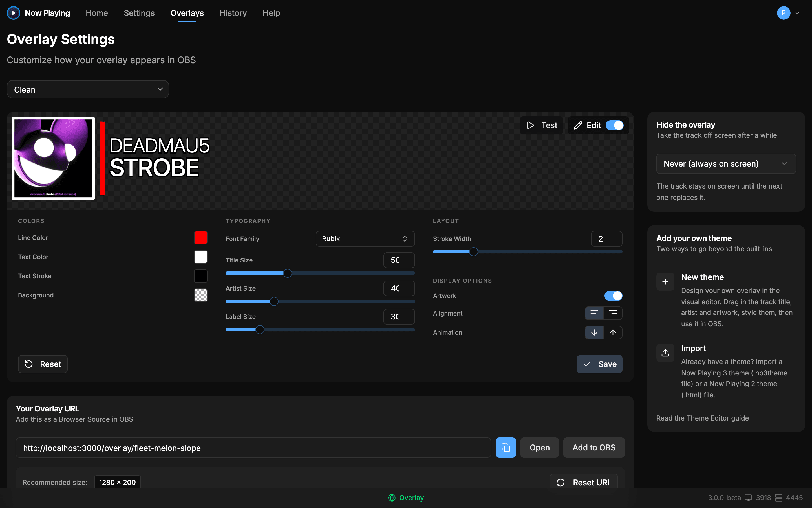This screenshot has height=508, width=812.
Task: Select right alignment icon
Action: (613, 313)
